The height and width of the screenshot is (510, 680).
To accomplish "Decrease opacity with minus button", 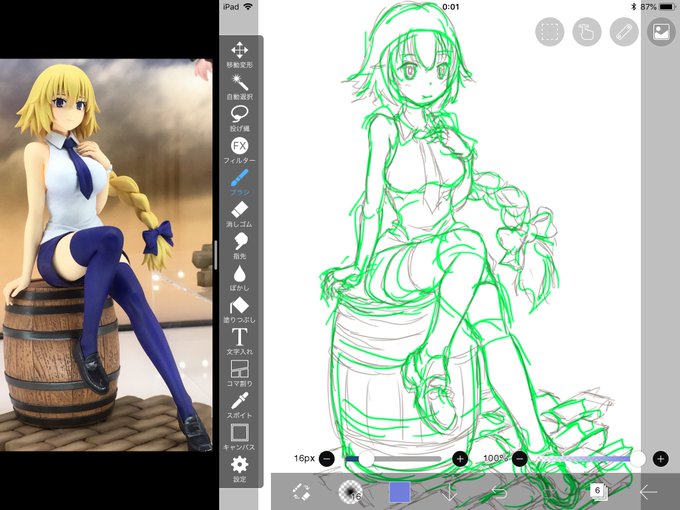I will [520, 458].
